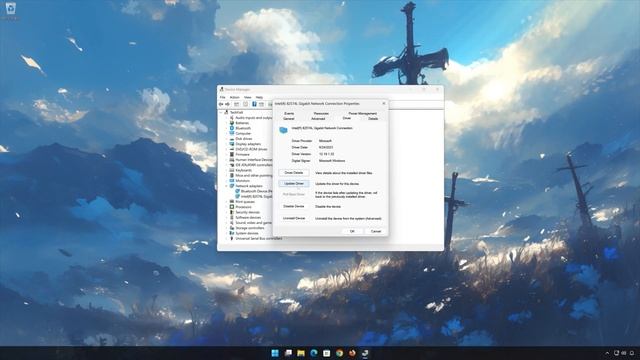The width and height of the screenshot is (640, 360).
Task: Click the Disable Device button
Action: click(x=294, y=207)
